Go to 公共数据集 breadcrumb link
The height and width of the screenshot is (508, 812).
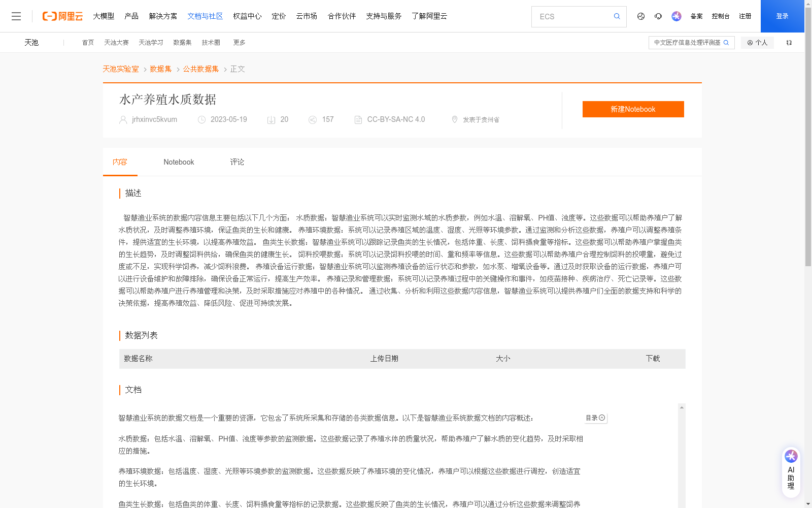pos(201,69)
